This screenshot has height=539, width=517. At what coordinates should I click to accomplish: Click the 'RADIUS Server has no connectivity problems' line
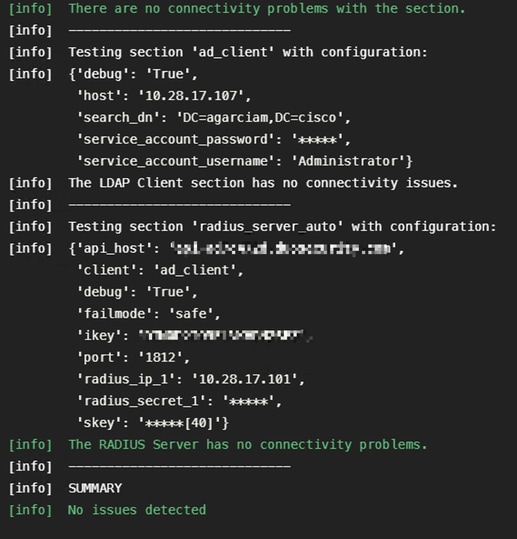[248, 444]
